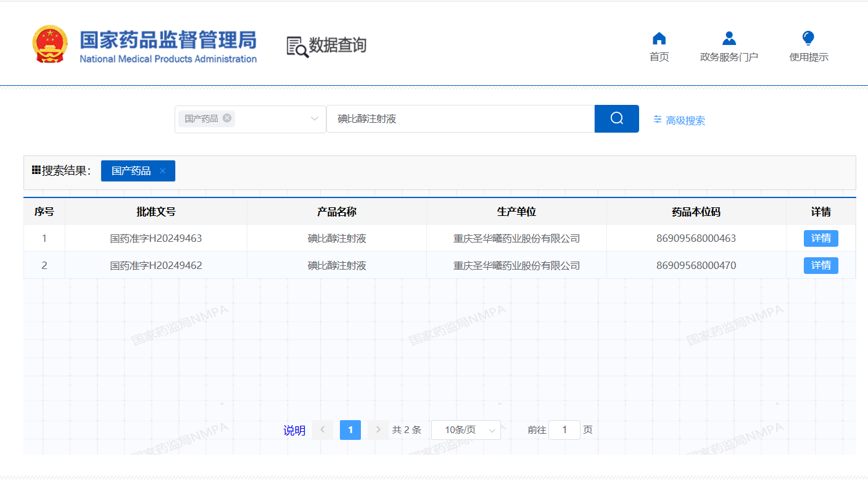This screenshot has width=868, height=488.
Task: Click the 前往 page number input
Action: [564, 430]
